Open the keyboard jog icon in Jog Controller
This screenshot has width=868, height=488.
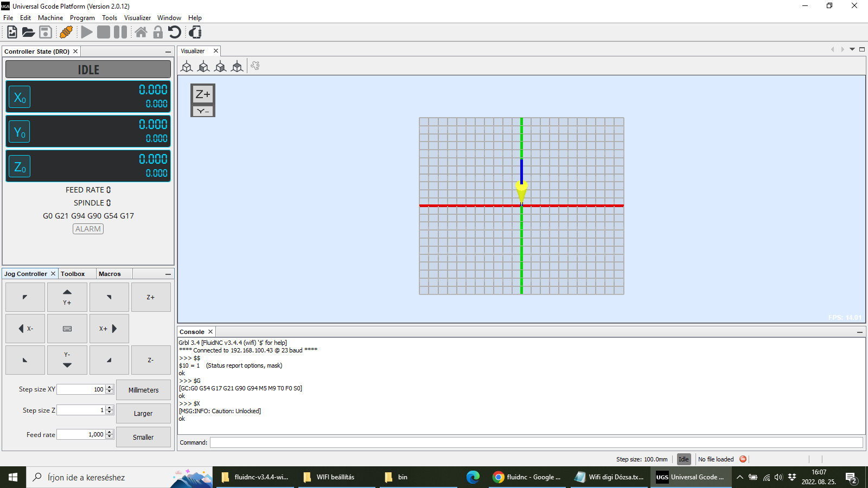pyautogui.click(x=67, y=328)
